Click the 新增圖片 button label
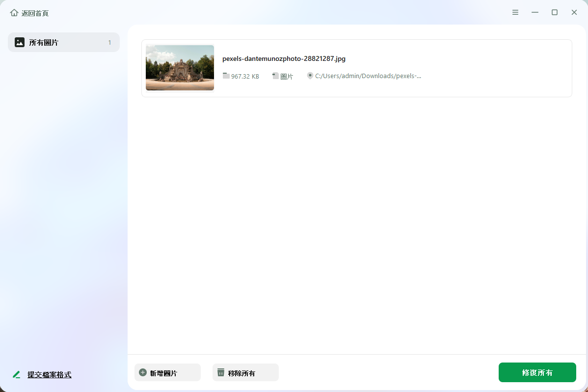Image resolution: width=588 pixels, height=392 pixels. tap(163, 373)
